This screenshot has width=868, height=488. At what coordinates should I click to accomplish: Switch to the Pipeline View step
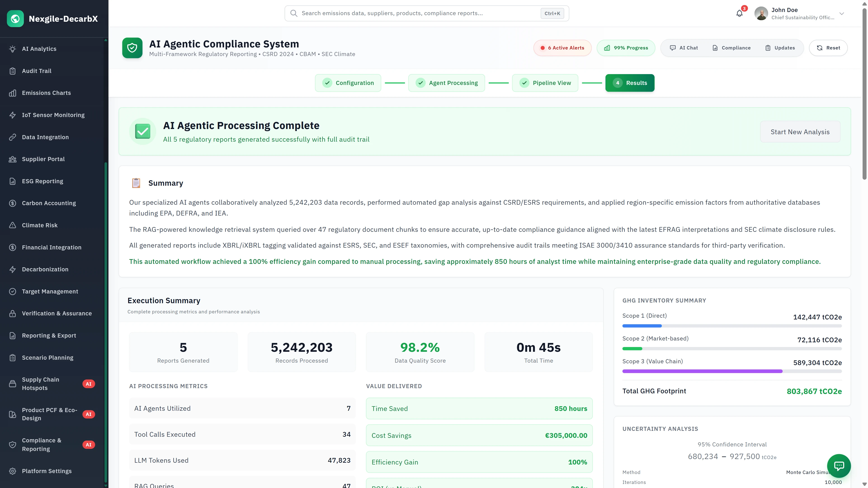pyautogui.click(x=545, y=82)
